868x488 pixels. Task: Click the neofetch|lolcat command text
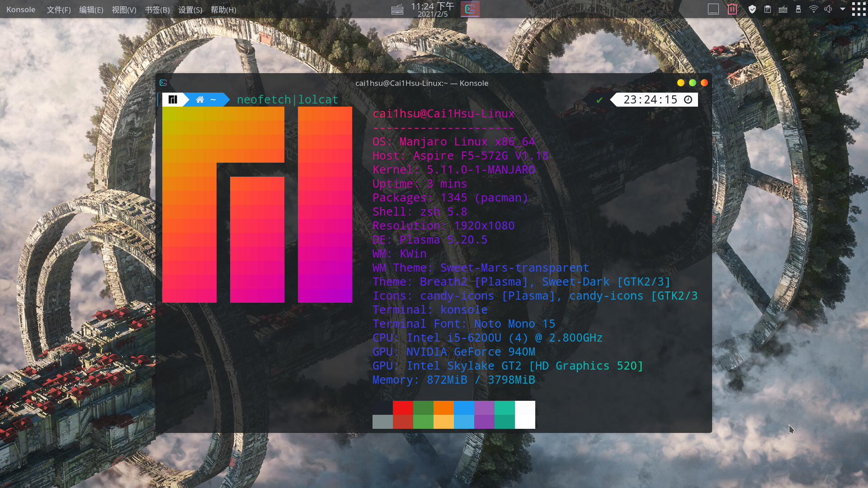[x=288, y=99]
